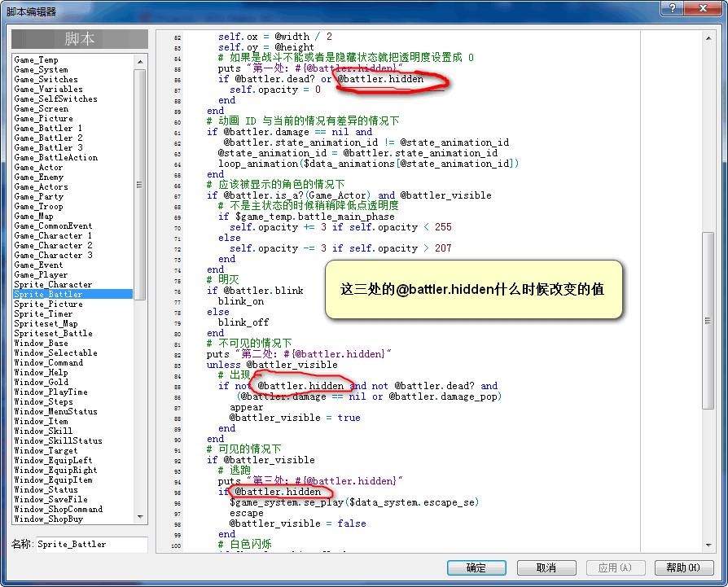
Task: Open Sprite_Timer script
Action: click(44, 313)
